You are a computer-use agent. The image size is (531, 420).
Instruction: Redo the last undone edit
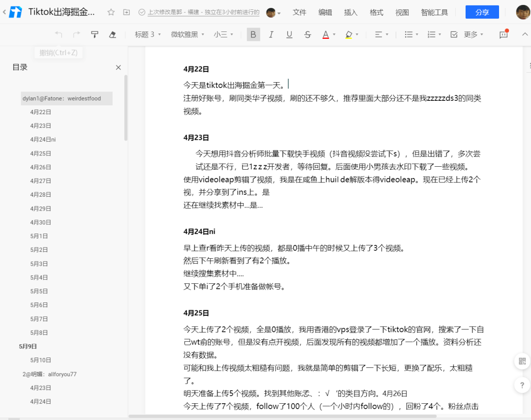[77, 34]
